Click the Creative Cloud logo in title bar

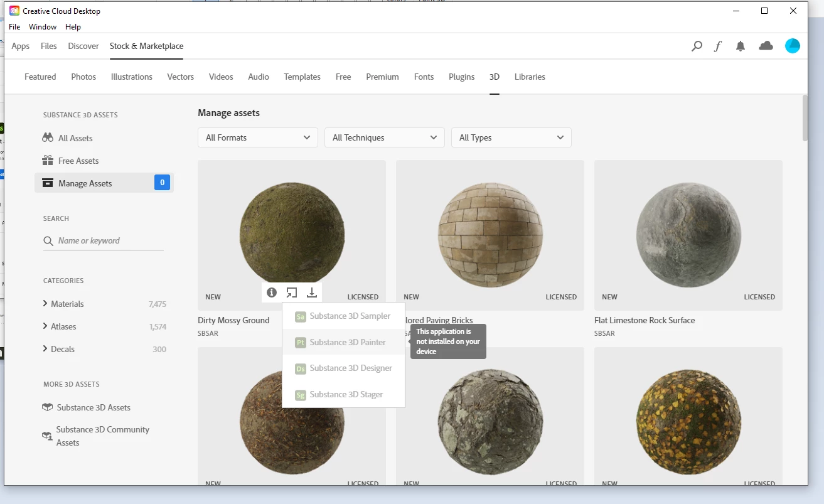pos(14,11)
